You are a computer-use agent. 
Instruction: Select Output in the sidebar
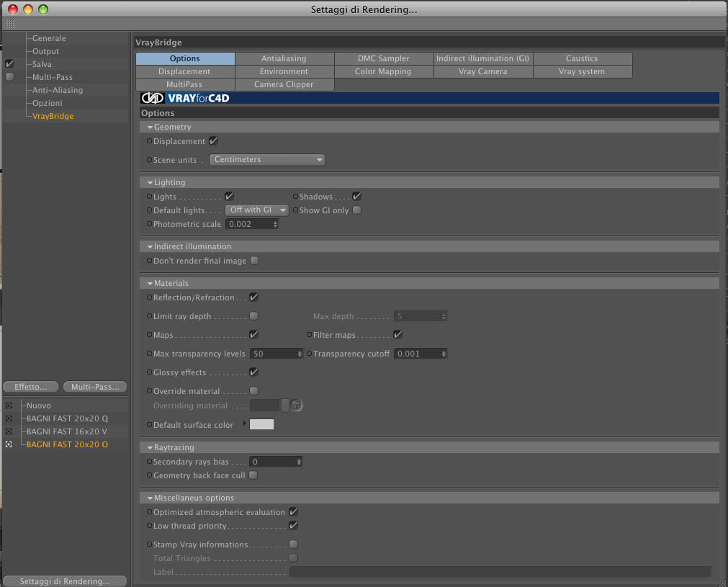click(x=45, y=51)
